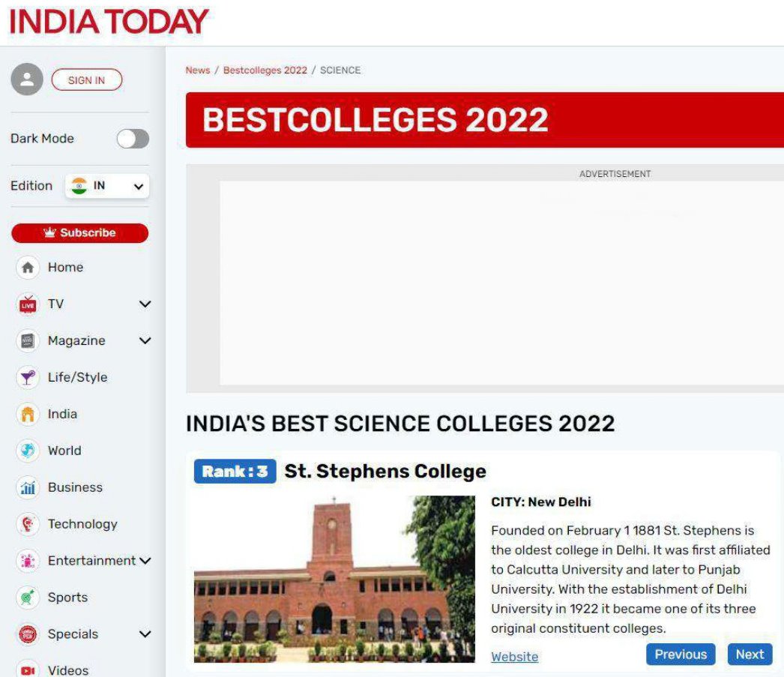Click the Entertainment icon
This screenshot has height=677, width=784.
[28, 561]
